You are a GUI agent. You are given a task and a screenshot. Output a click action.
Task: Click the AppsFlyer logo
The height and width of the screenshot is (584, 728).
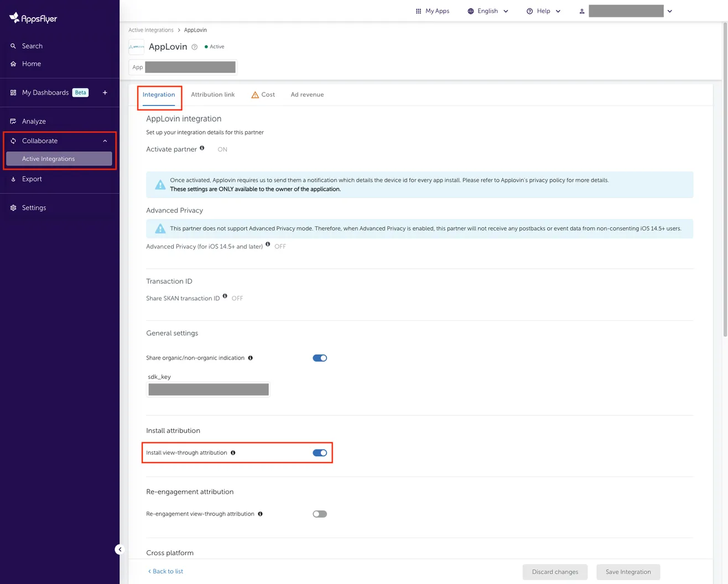pos(33,18)
